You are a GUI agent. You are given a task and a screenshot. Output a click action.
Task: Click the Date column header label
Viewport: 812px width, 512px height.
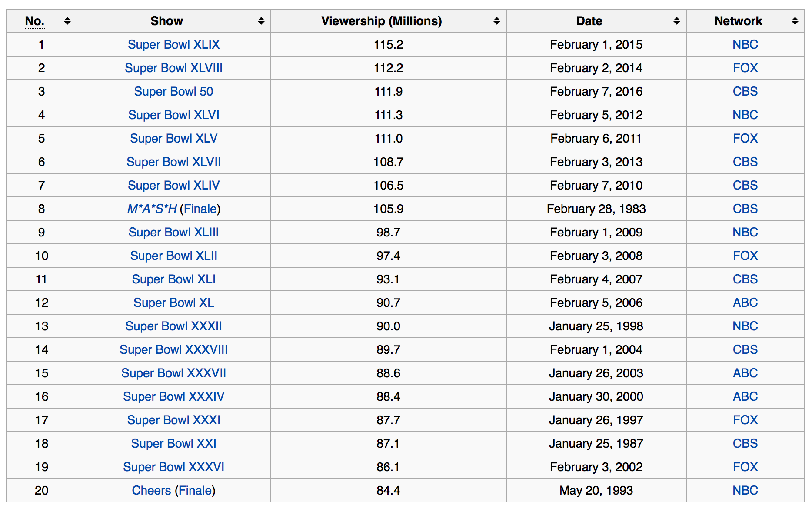point(589,21)
